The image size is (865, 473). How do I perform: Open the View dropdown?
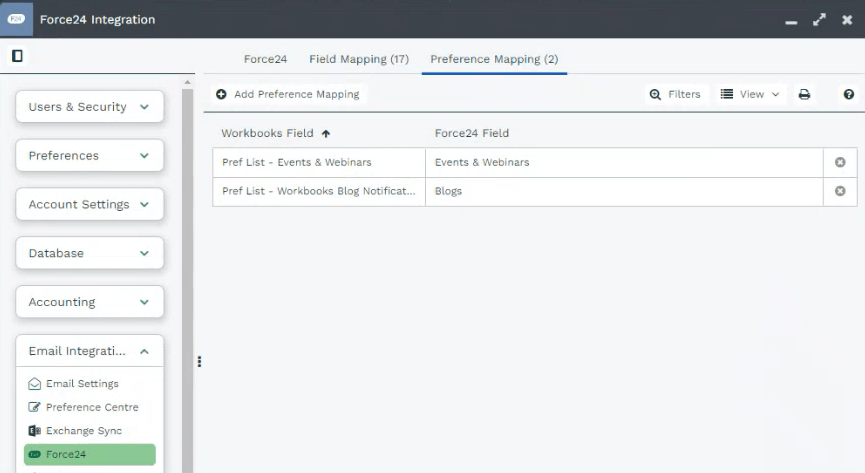click(x=750, y=94)
